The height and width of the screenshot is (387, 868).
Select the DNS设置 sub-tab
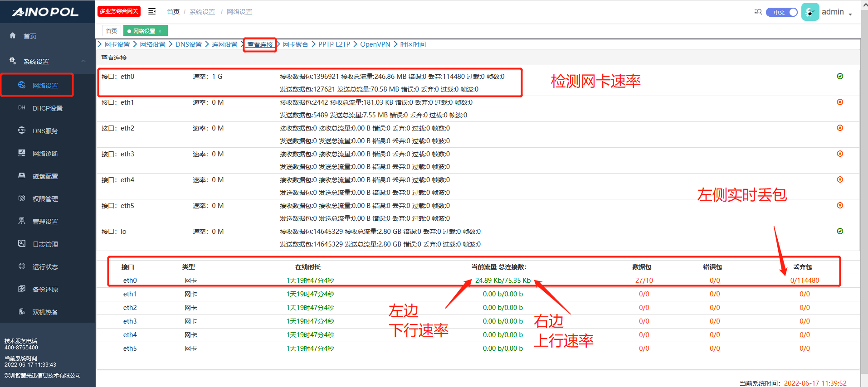[x=188, y=44]
